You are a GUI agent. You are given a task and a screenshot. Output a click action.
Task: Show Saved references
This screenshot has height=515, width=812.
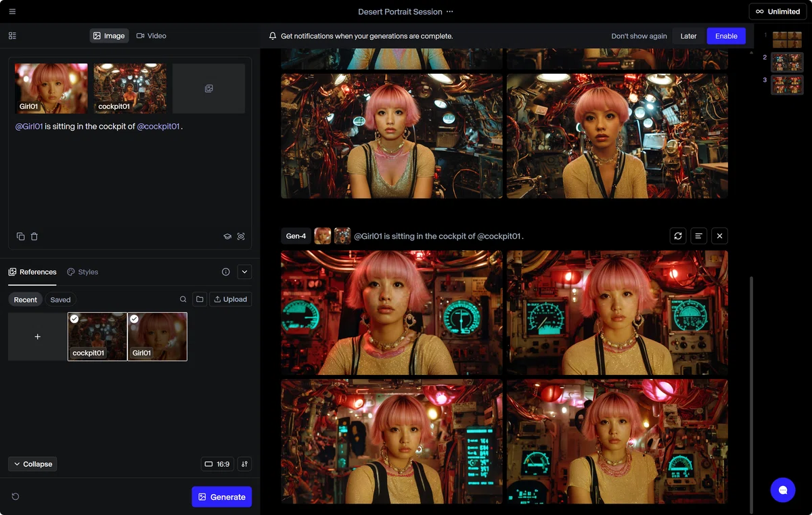click(60, 300)
